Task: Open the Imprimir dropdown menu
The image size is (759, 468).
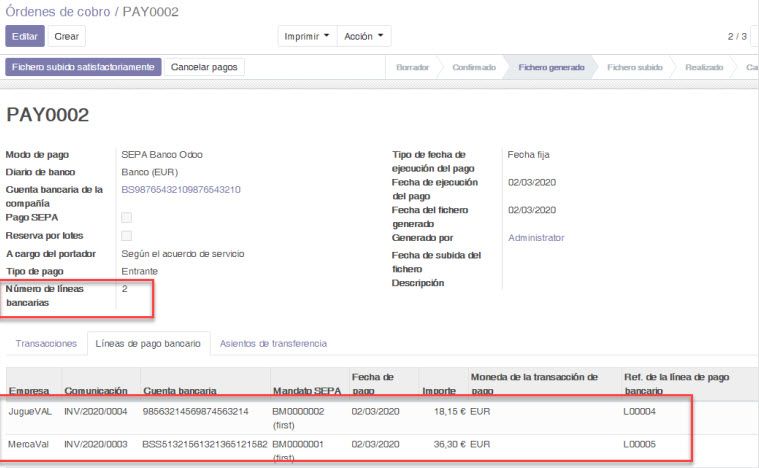Action: point(307,36)
